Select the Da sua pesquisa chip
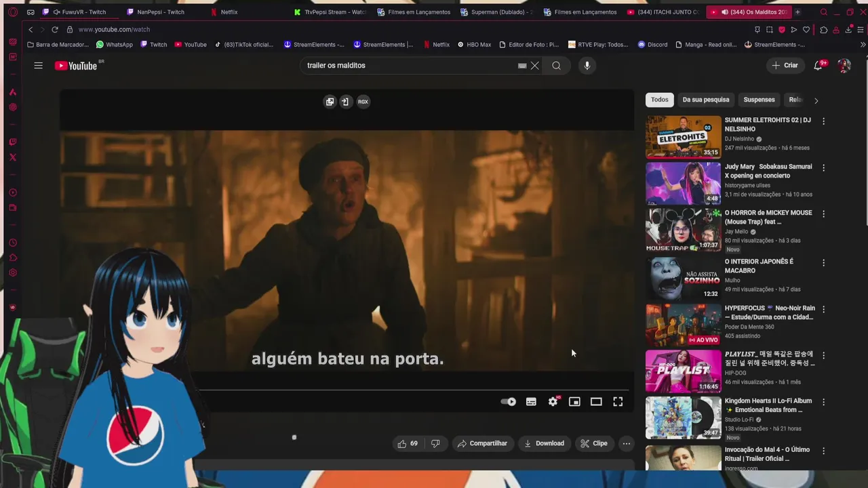This screenshot has width=868, height=488. click(x=706, y=100)
